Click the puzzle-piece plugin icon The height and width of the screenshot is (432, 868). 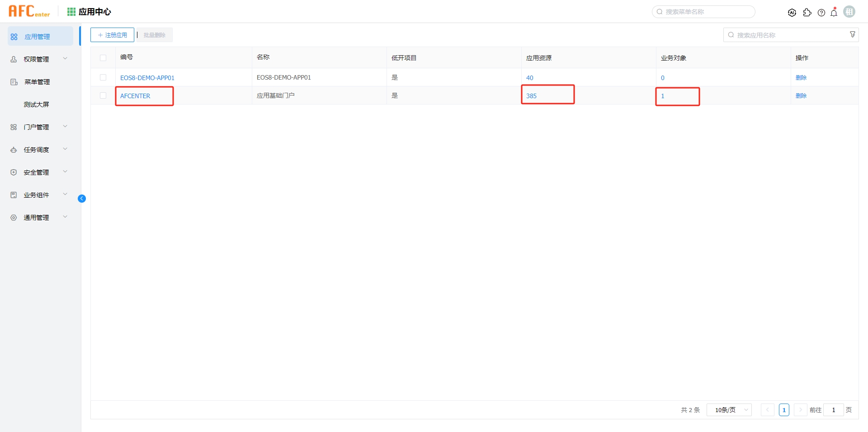pyautogui.click(x=807, y=13)
